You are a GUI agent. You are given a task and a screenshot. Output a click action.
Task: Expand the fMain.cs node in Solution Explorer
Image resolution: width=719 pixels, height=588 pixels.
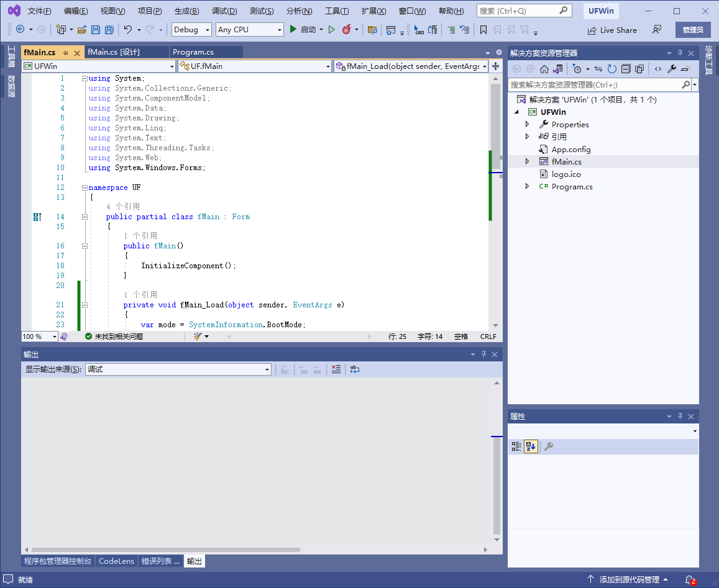click(x=528, y=161)
